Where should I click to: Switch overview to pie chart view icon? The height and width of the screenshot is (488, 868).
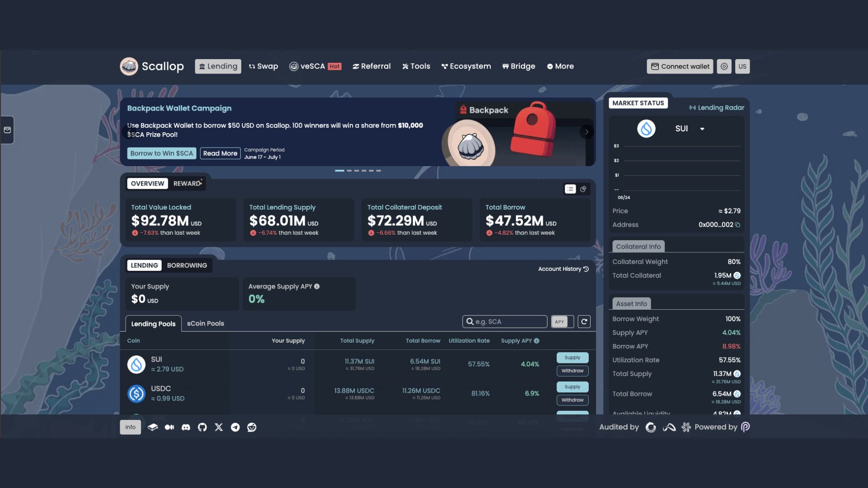pos(583,189)
